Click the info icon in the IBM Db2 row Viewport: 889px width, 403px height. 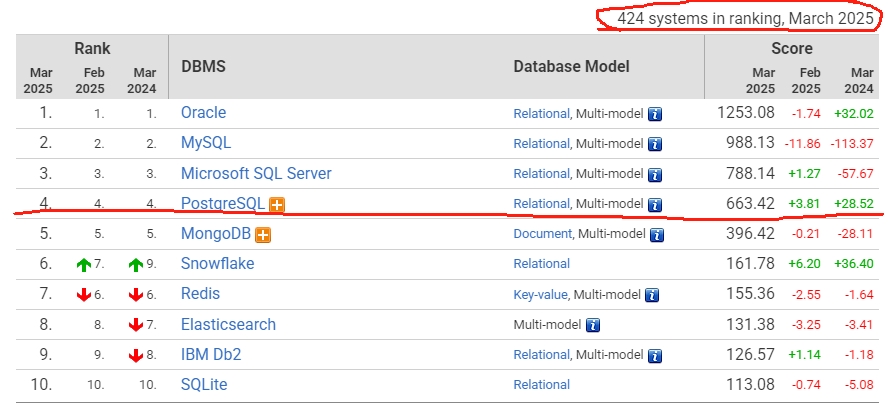(x=655, y=355)
